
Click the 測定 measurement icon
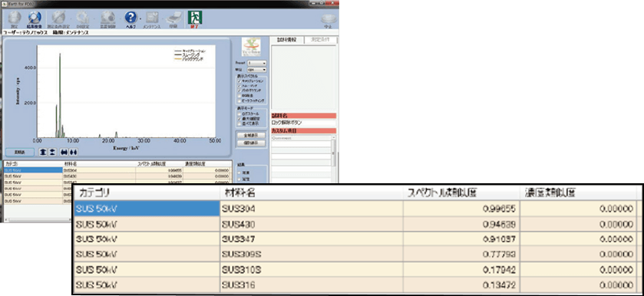[x=15, y=19]
